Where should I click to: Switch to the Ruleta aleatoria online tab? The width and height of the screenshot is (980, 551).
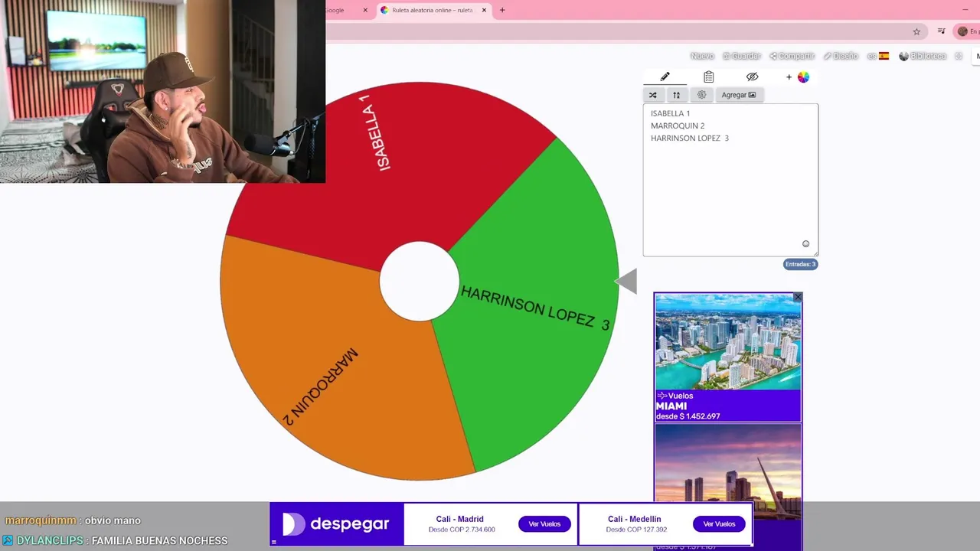coord(432,10)
